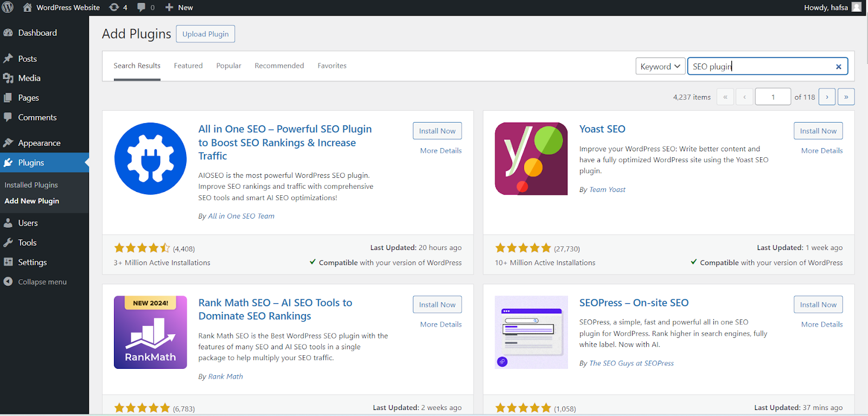Click the Yoast SEO plugin logo
The image size is (868, 416).
[531, 158]
